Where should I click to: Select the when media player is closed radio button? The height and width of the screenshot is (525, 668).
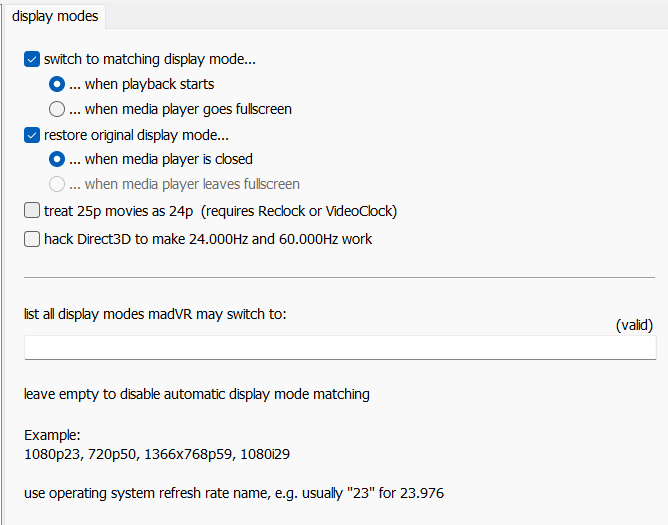coord(57,159)
